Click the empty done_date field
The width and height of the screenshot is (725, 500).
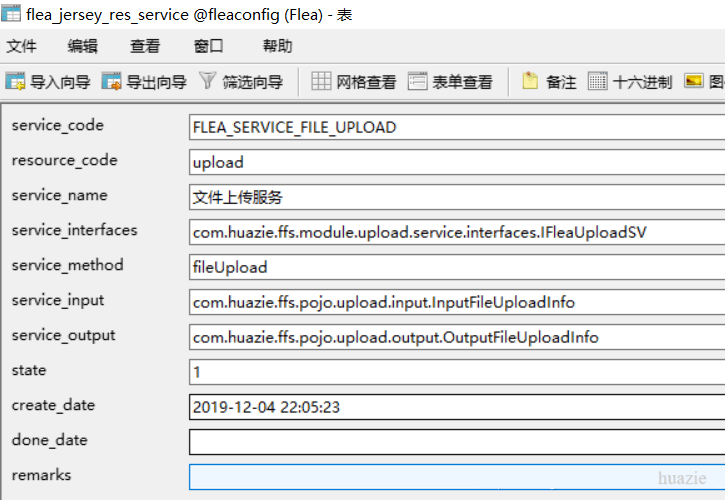pyautogui.click(x=457, y=442)
